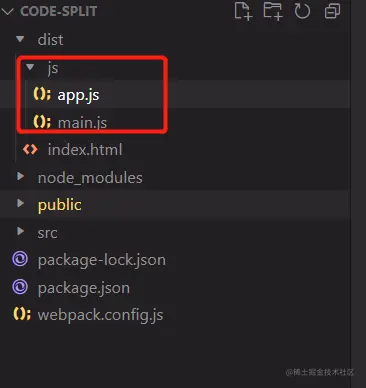The width and height of the screenshot is (366, 388).
Task: Collapse the js folder arrow
Action: (30, 67)
